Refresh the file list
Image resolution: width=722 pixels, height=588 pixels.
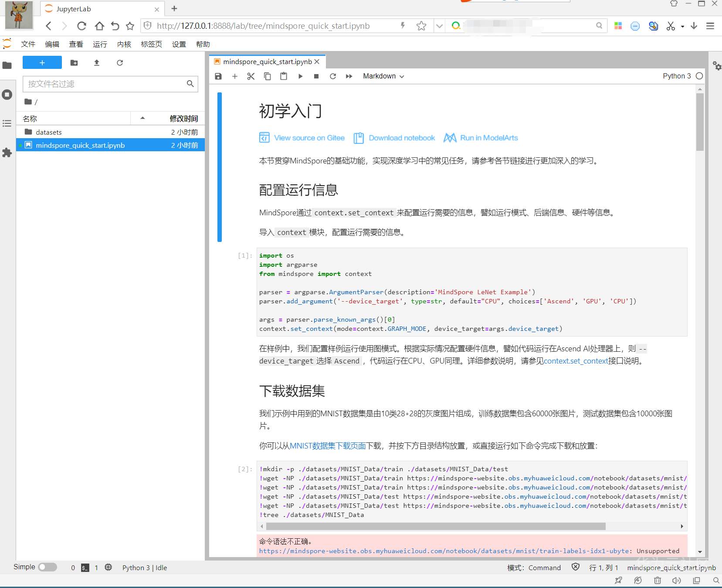(120, 63)
